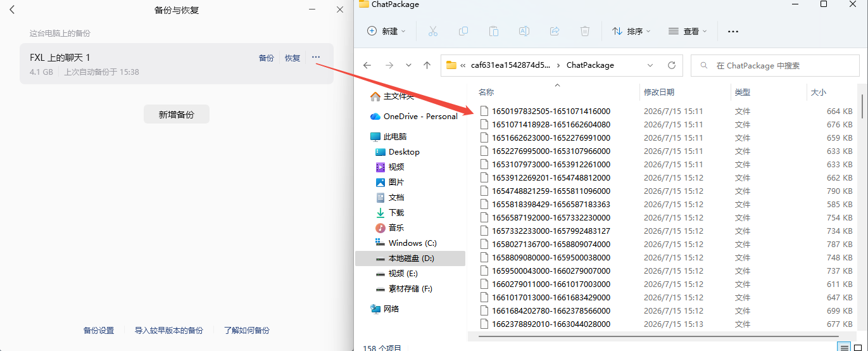Search within ChatPackage search box
Viewport: 868px width, 351px height.
[x=775, y=65]
